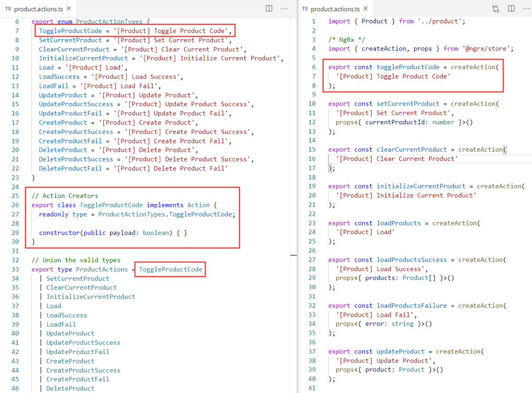
Task: Click '[Product] Update Product' string in right editor
Action: (x=384, y=361)
